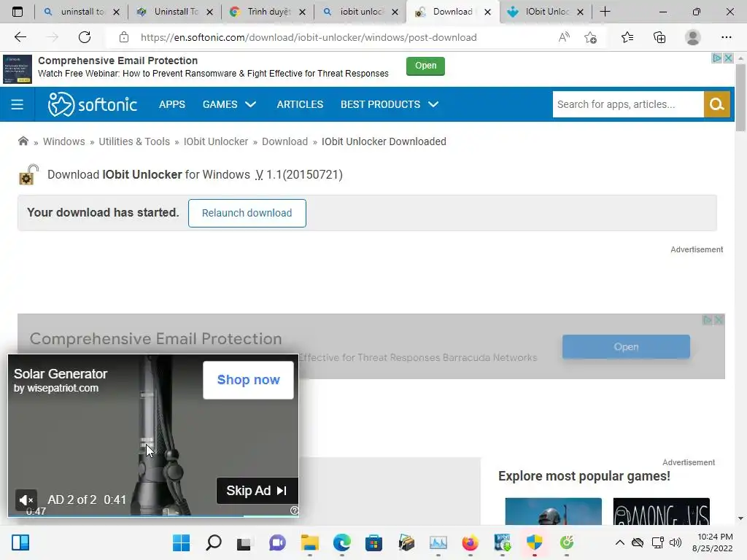Click the Softonic logo
This screenshot has width=747, height=560.
[93, 104]
